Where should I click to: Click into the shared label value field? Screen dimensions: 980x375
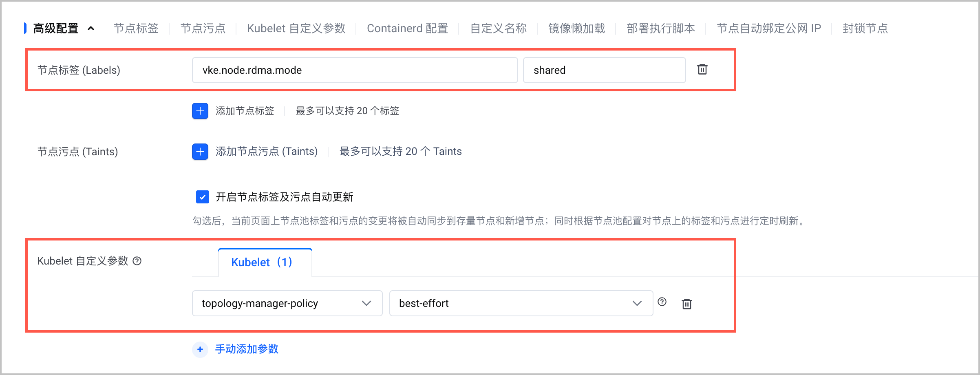pyautogui.click(x=604, y=70)
